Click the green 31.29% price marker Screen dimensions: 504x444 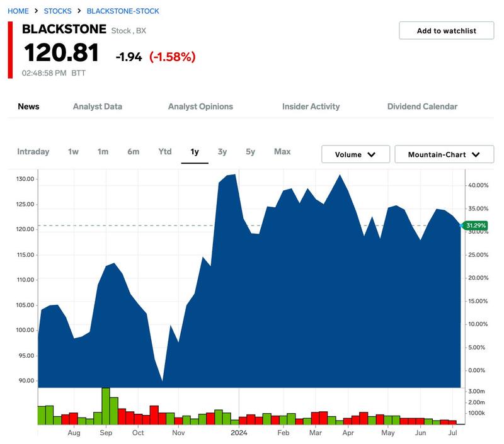click(476, 225)
